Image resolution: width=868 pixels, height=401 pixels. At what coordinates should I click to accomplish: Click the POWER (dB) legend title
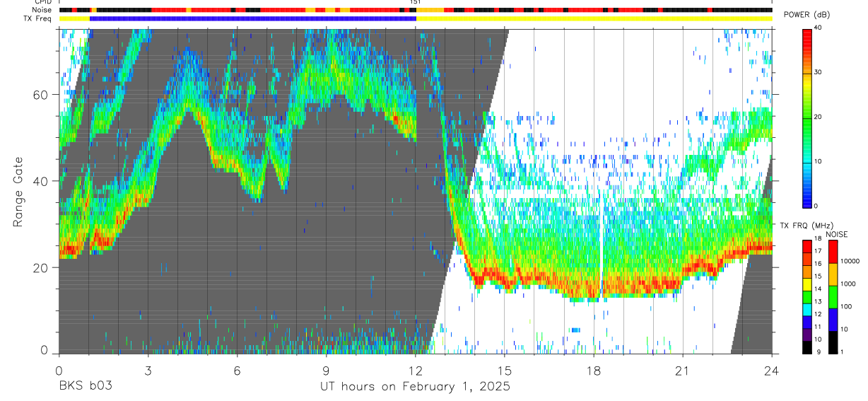point(807,15)
